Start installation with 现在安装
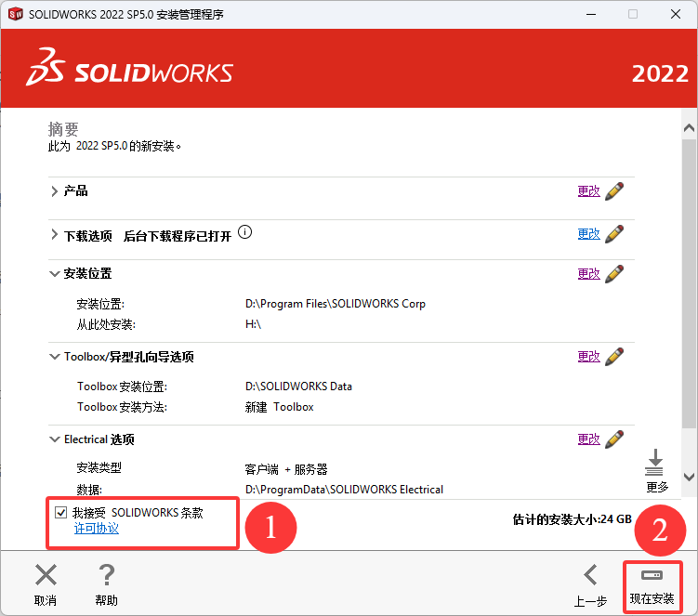698x616 pixels. point(652,586)
